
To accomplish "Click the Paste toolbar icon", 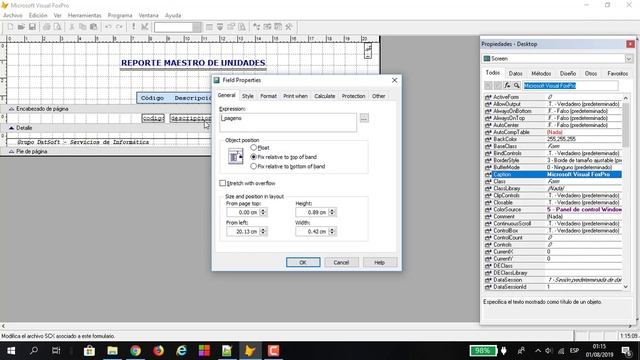I will (93, 27).
